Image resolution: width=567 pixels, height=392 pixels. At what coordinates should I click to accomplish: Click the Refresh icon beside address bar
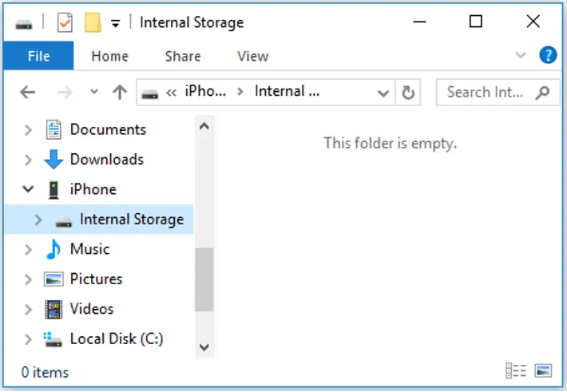(408, 93)
